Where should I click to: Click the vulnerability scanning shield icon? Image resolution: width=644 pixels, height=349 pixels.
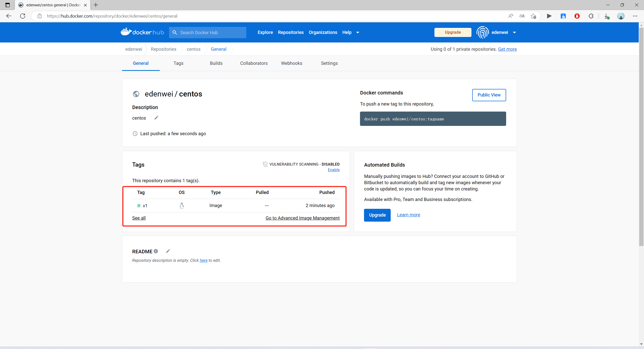265,164
